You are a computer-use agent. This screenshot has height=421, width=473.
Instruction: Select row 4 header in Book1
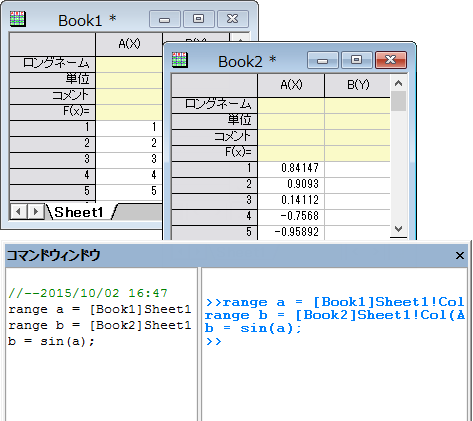(52, 176)
